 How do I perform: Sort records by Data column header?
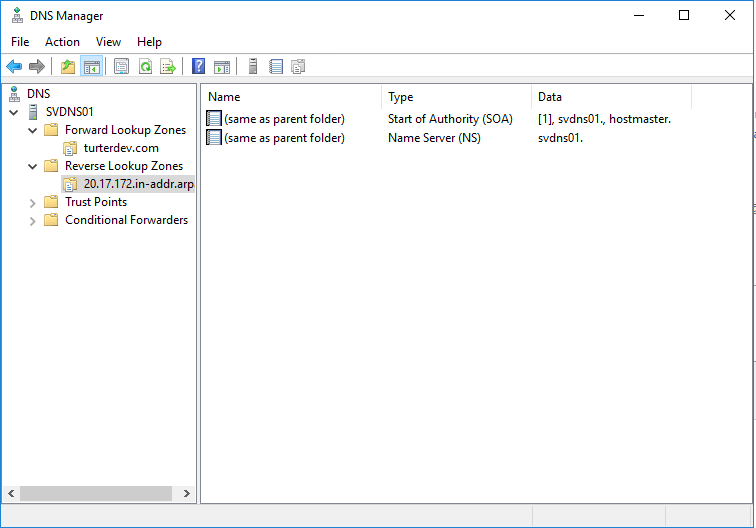click(611, 97)
